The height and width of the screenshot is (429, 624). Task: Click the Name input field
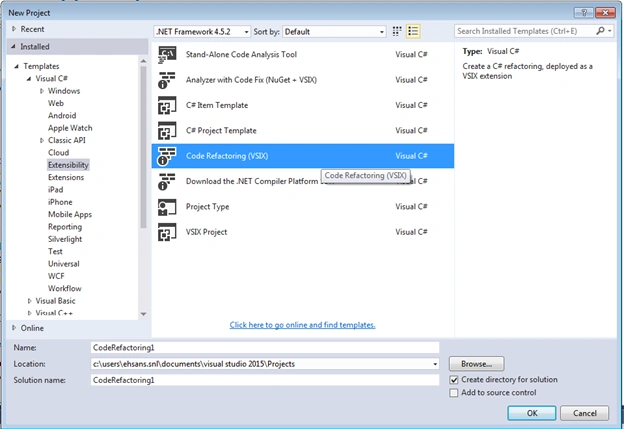tap(265, 347)
